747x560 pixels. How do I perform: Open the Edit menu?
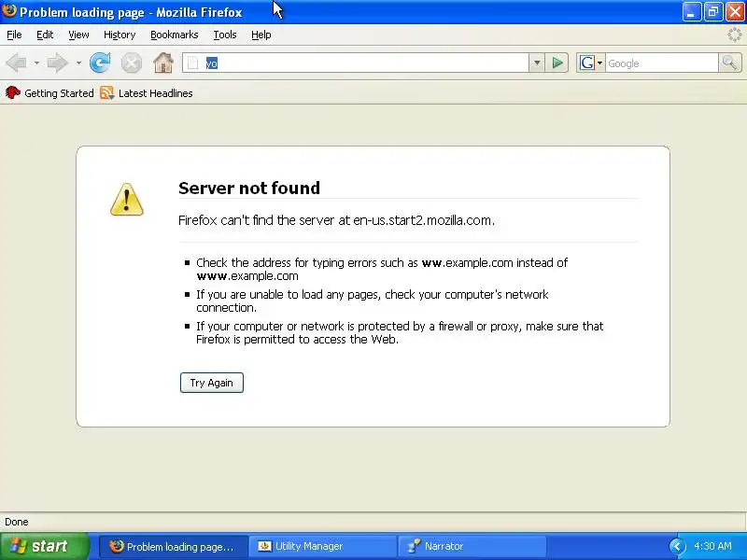[x=45, y=35]
